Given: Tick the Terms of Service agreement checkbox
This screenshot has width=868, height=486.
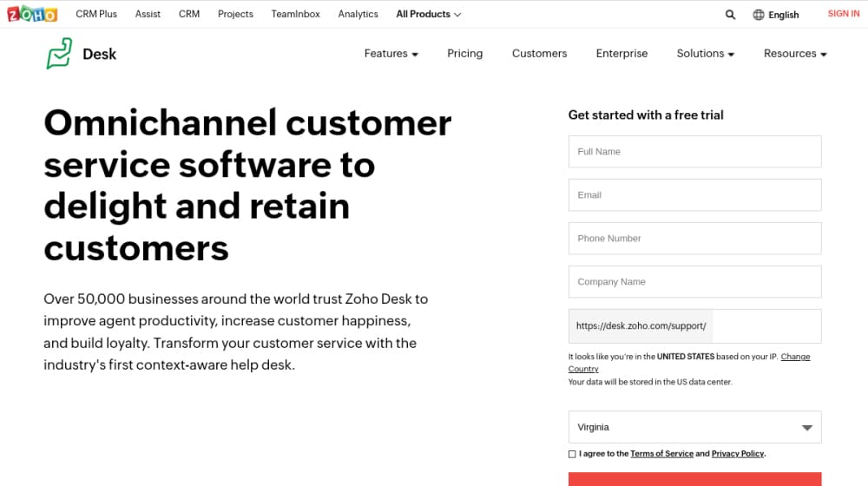Looking at the screenshot, I should click(572, 454).
